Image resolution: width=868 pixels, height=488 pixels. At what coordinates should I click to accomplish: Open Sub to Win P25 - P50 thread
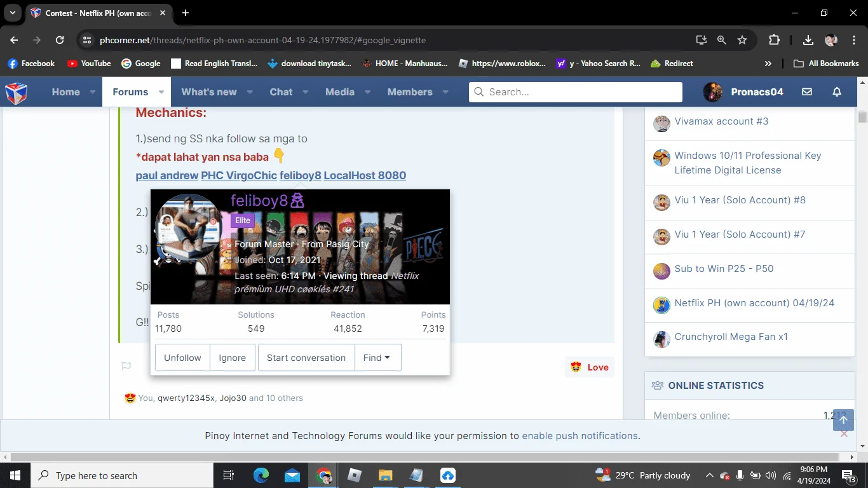tap(724, 269)
